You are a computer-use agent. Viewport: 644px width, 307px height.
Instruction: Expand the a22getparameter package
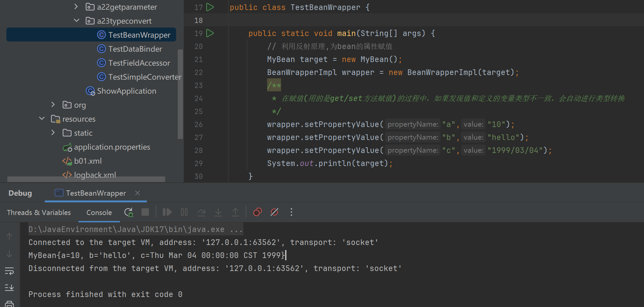(x=76, y=7)
